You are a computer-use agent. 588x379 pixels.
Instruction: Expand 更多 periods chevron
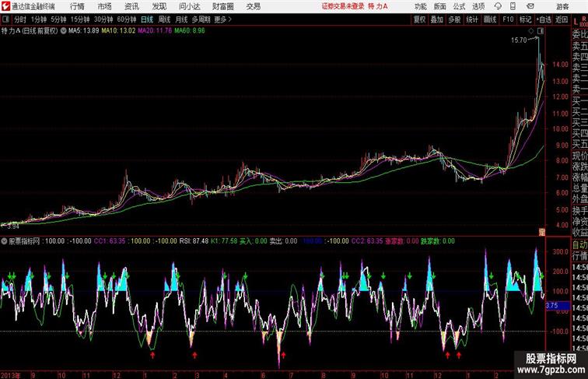coord(223,19)
